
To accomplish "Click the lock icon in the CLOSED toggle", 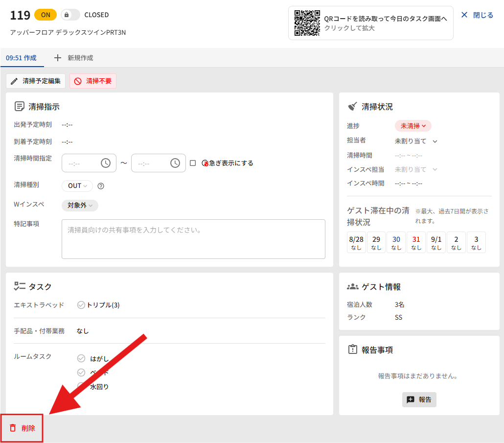I will coord(67,15).
